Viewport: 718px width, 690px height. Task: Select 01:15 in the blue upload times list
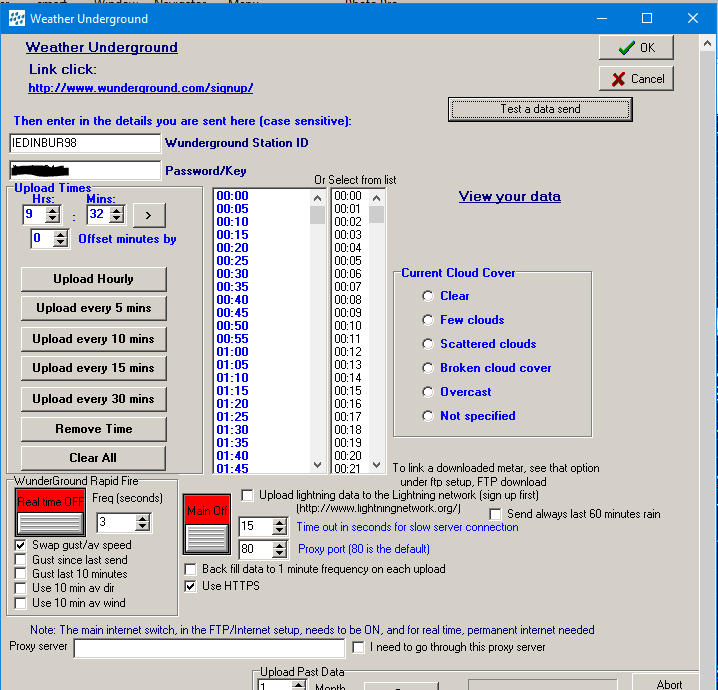click(232, 391)
